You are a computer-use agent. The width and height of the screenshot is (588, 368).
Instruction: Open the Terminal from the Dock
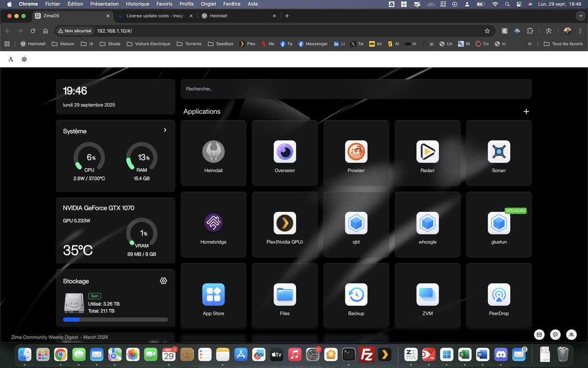tap(349, 354)
